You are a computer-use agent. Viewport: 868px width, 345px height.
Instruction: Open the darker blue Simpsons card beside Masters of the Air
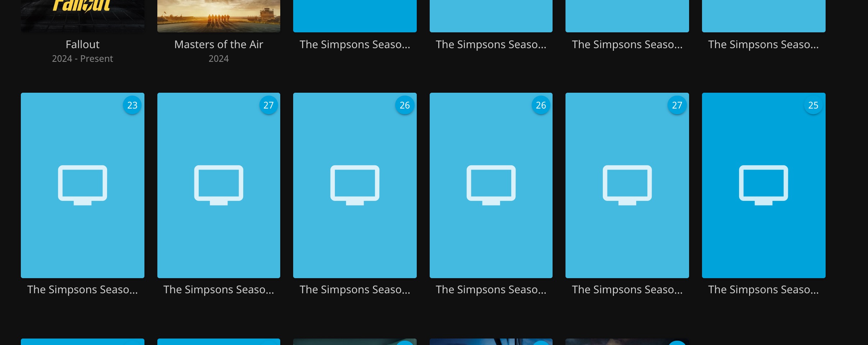(x=355, y=15)
